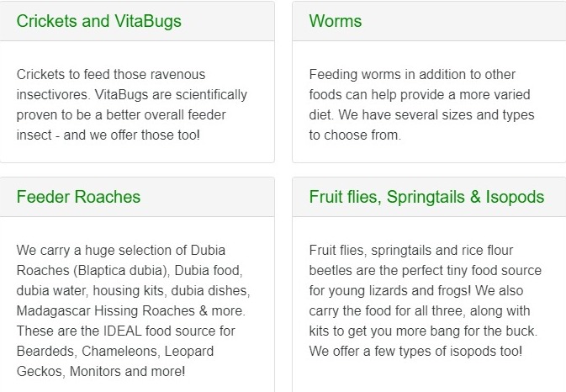
Task: Click the line "insect - and we offer those too!"
Action: click(x=108, y=135)
